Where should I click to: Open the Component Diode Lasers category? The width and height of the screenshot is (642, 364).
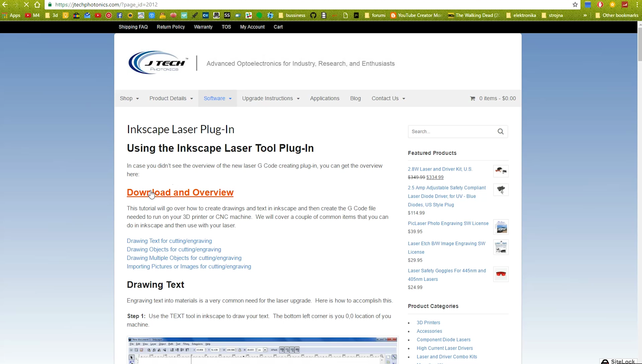[443, 340]
